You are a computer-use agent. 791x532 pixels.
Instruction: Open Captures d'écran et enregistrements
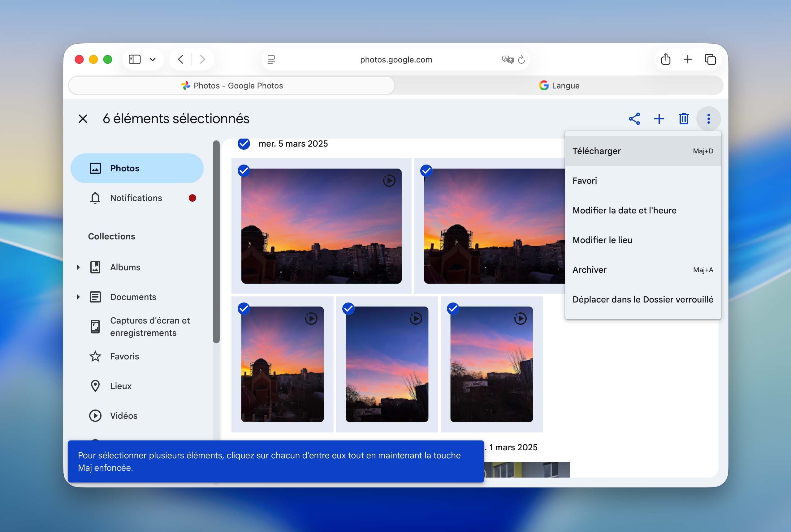tap(137, 326)
